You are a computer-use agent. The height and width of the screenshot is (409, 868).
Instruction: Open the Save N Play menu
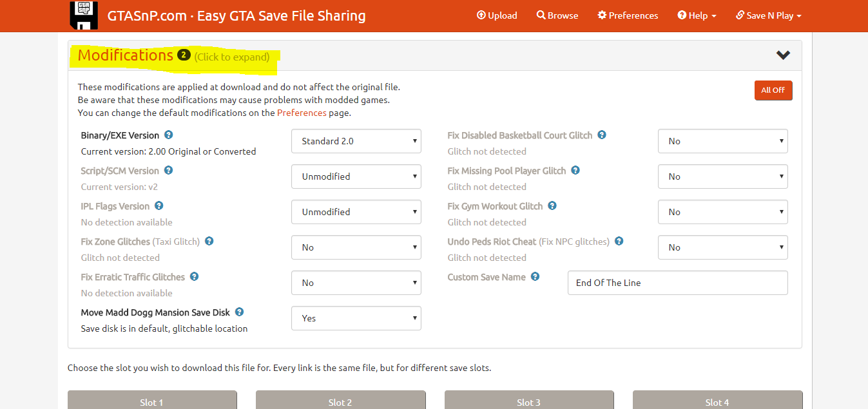click(769, 15)
